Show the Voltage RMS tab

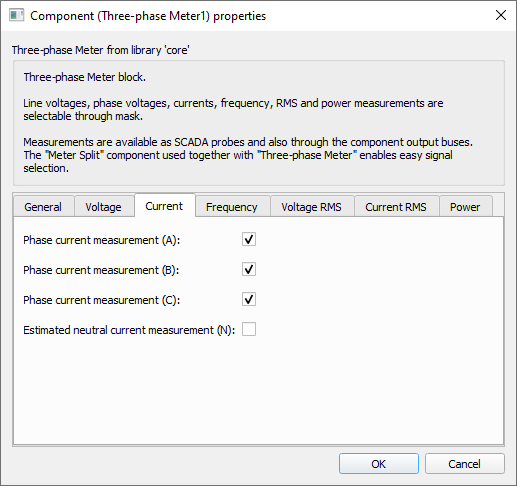point(312,207)
